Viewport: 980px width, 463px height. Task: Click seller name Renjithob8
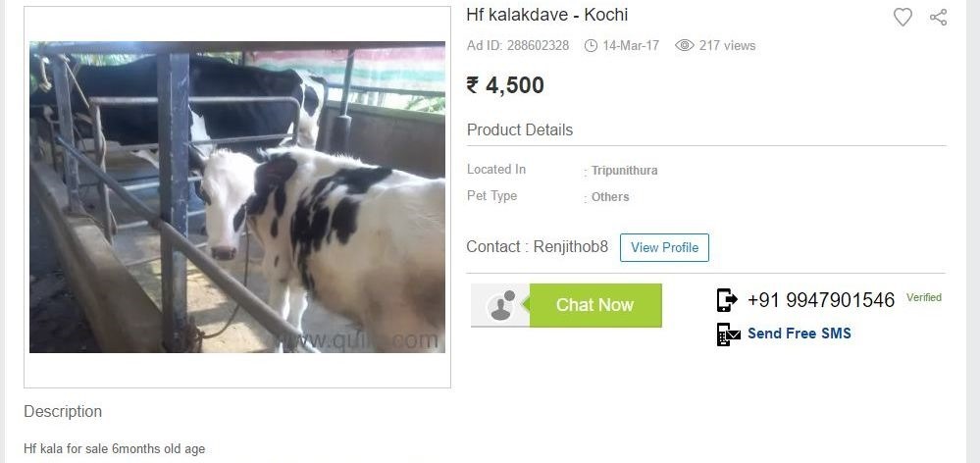click(571, 247)
